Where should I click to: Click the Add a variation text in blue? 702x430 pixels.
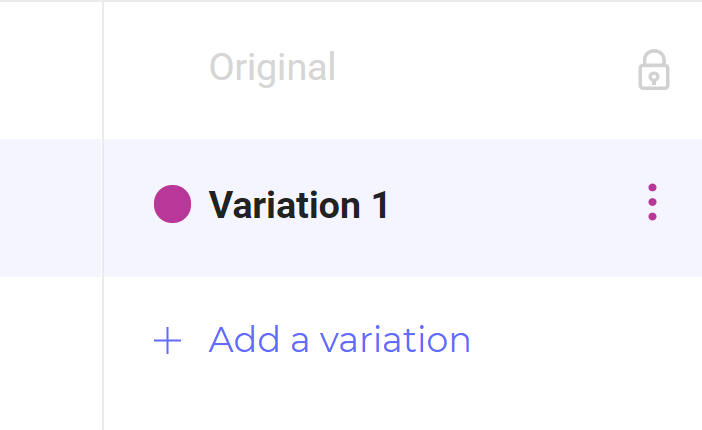[x=339, y=340]
